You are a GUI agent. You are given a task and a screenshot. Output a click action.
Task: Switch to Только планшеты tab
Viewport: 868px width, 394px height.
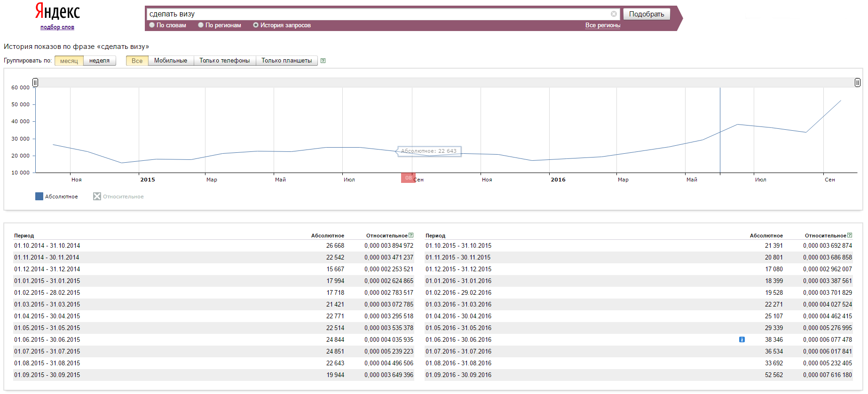[x=287, y=61]
